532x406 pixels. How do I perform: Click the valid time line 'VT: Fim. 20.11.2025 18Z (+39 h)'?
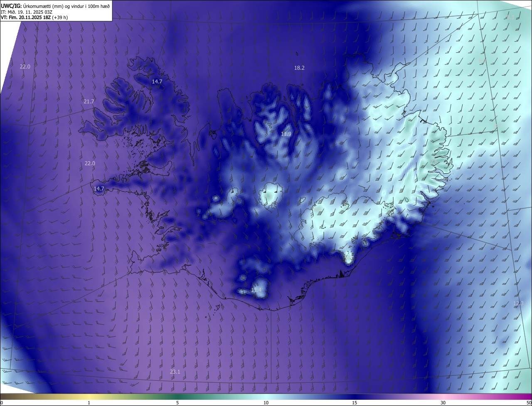tap(35, 18)
